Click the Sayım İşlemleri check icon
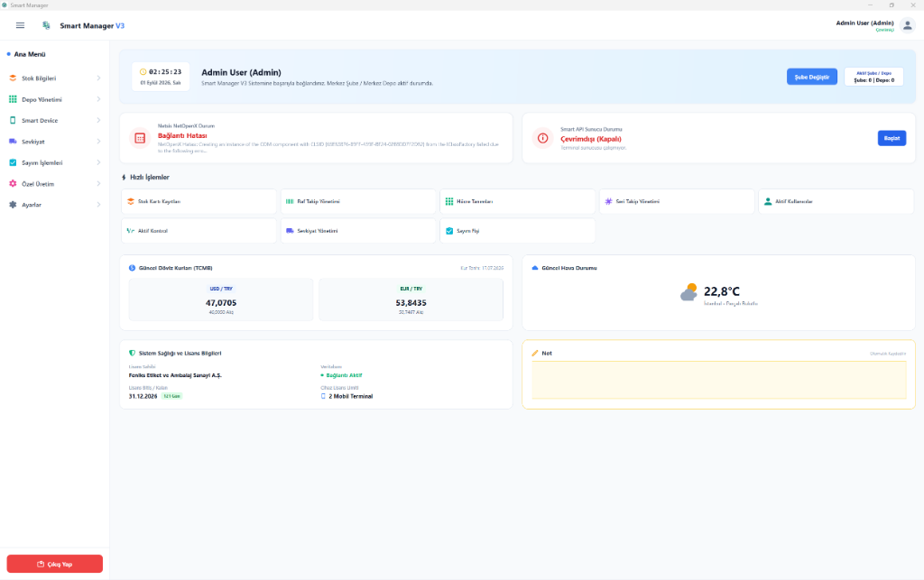 point(13,162)
